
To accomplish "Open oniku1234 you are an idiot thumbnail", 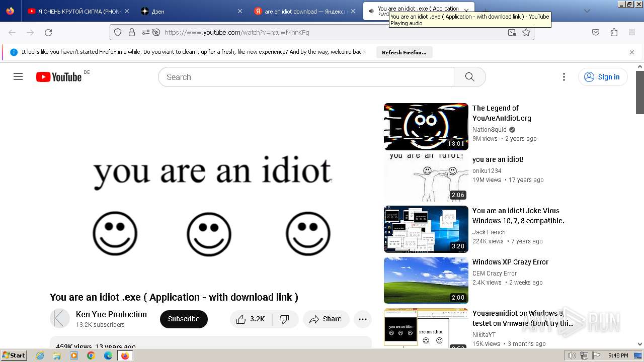I will [x=426, y=178].
